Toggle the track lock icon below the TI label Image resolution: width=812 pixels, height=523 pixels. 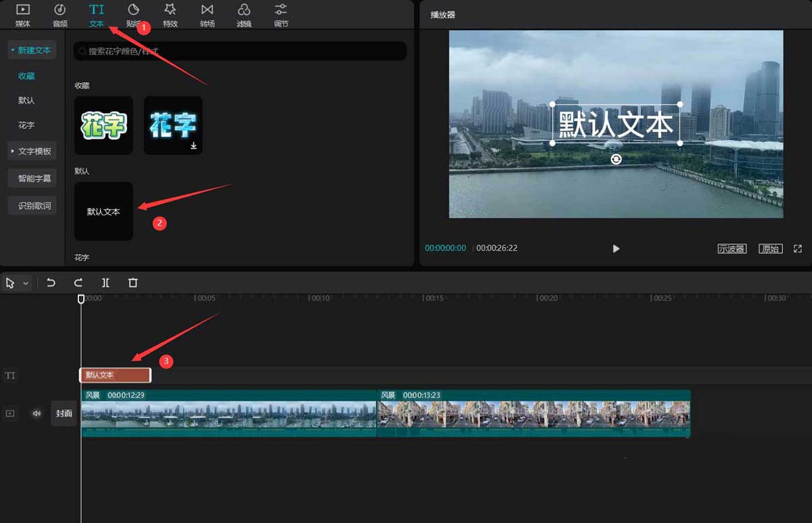point(10,413)
